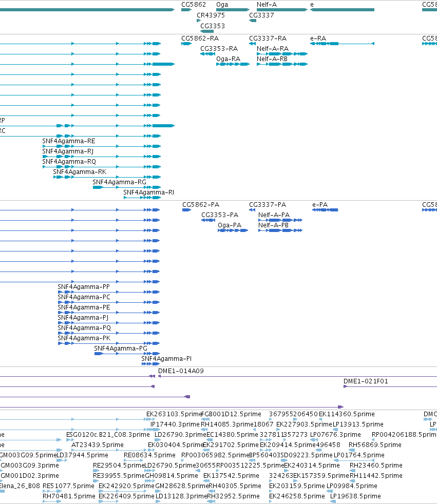Select the CR43975 gene label
Image resolution: width=437 pixels, height=504 pixels.
[x=211, y=15]
